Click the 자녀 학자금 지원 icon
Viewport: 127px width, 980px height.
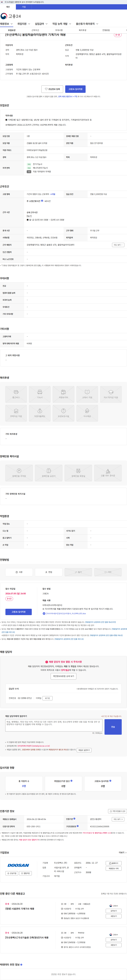(111, 395)
